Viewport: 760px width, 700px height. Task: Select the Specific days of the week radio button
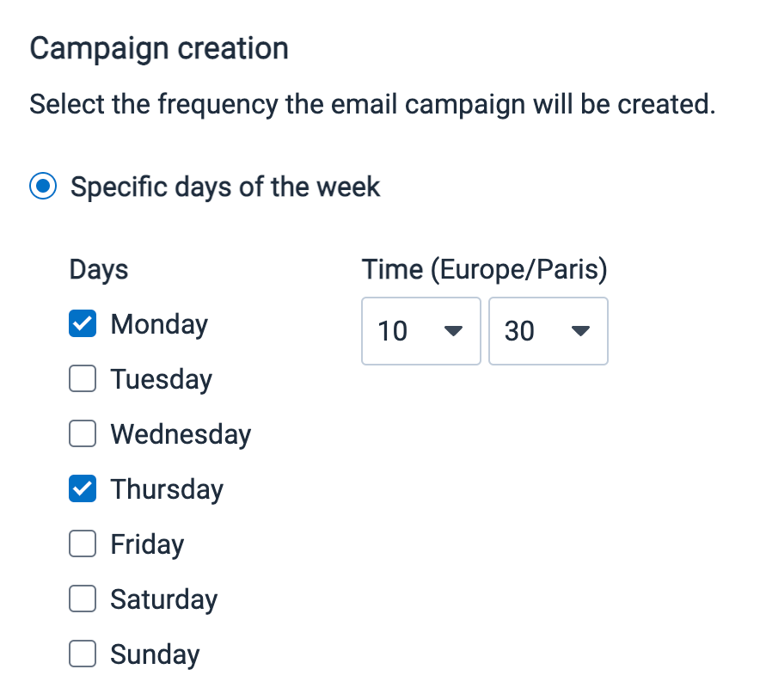click(44, 187)
